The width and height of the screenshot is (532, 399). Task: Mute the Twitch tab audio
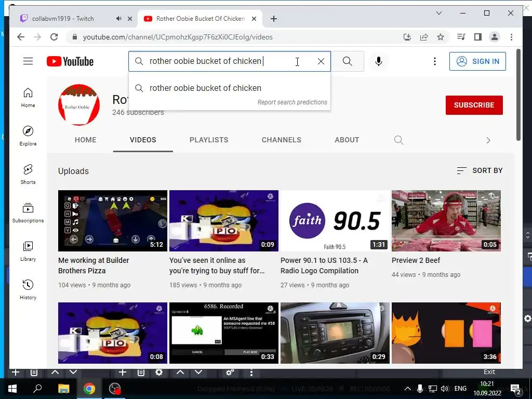point(118,19)
